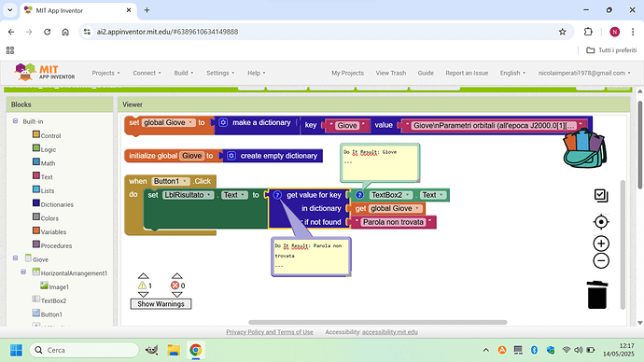644x362 pixels.
Task: Collapse the Built-in blocks tree
Action: (15, 121)
